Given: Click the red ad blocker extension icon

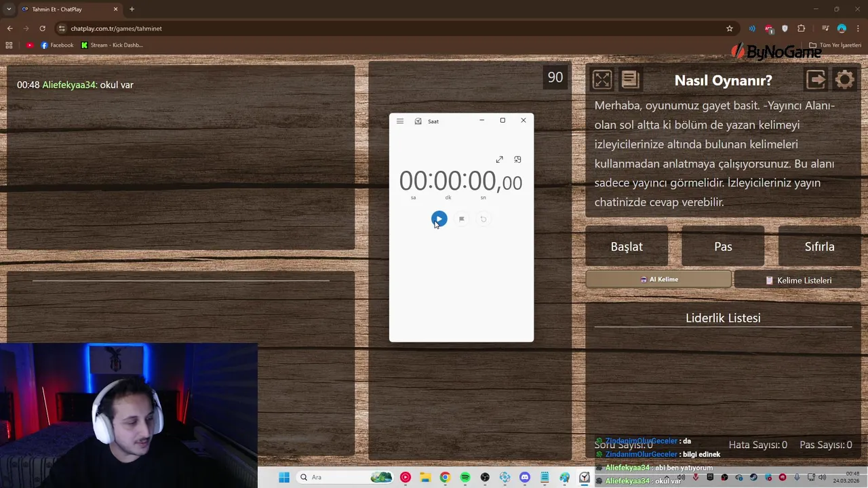Looking at the screenshot, I should [x=768, y=28].
